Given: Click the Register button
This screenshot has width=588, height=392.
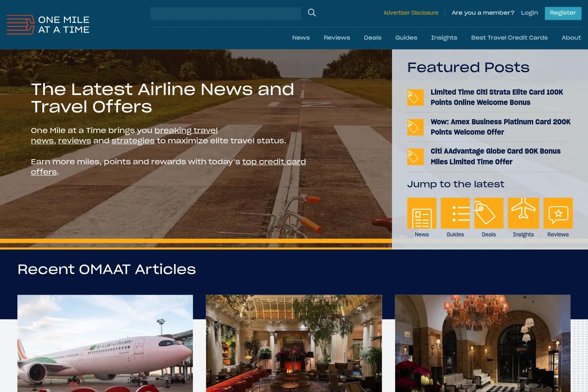Looking at the screenshot, I should (x=563, y=13).
